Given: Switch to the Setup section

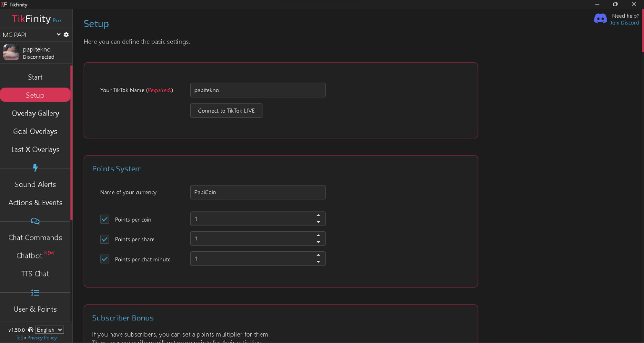Looking at the screenshot, I should click(x=35, y=95).
